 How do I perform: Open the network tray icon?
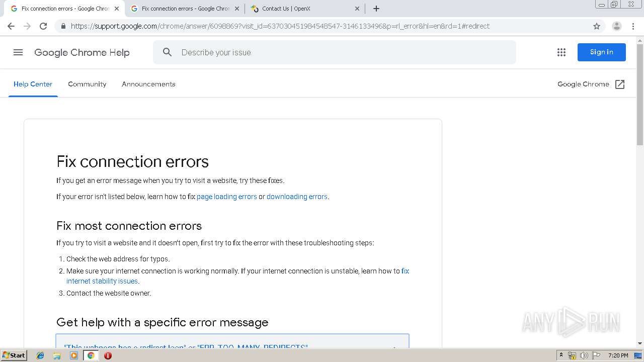click(x=572, y=355)
